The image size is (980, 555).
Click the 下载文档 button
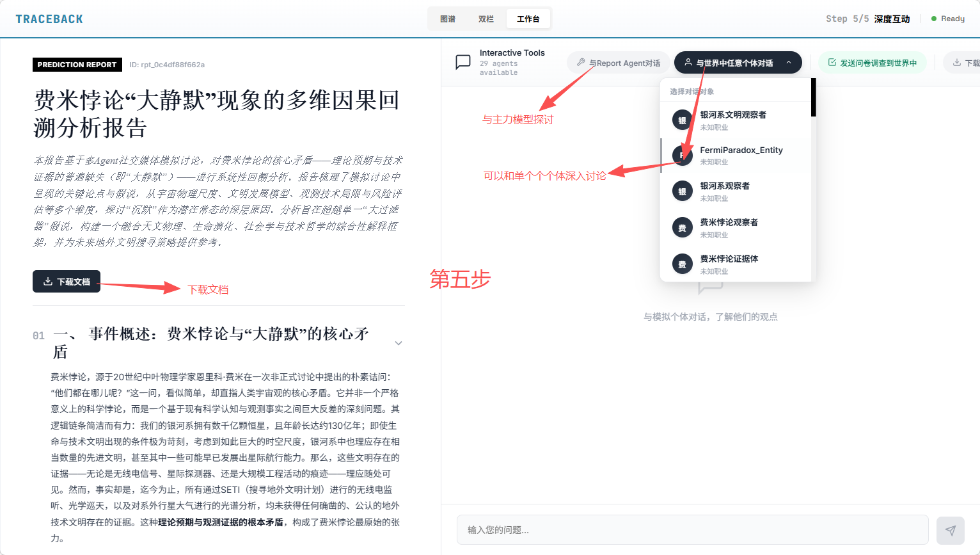pyautogui.click(x=66, y=281)
